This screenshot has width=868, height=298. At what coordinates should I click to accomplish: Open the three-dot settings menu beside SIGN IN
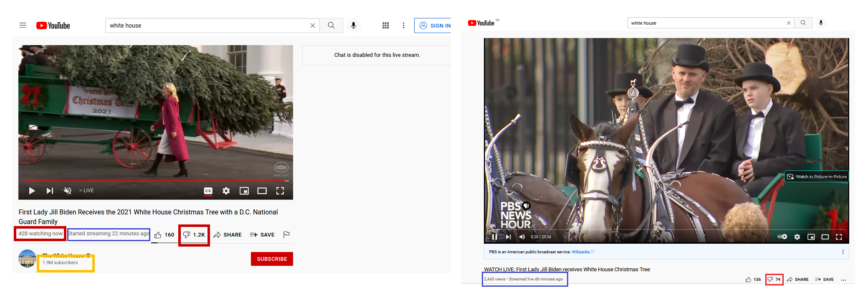(403, 25)
